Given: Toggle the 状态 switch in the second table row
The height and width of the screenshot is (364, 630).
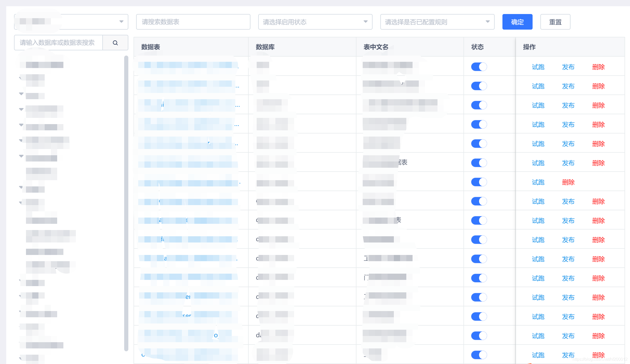Looking at the screenshot, I should coord(479,86).
